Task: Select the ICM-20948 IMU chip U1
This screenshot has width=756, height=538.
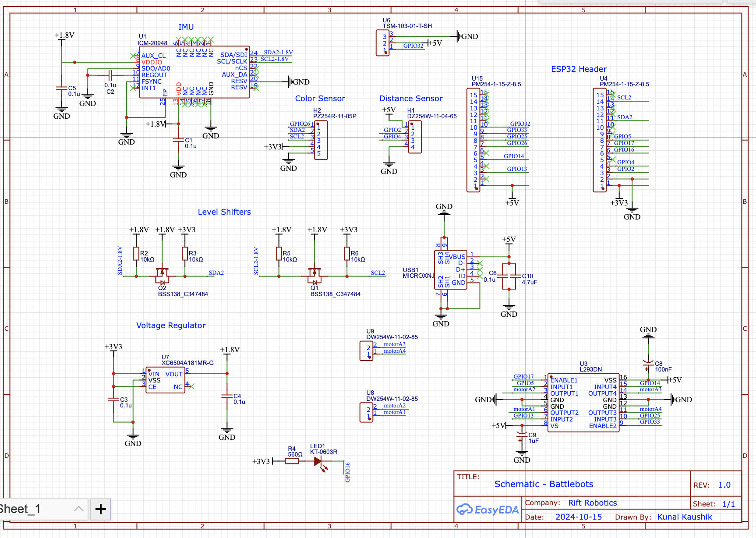Action: 194,72
